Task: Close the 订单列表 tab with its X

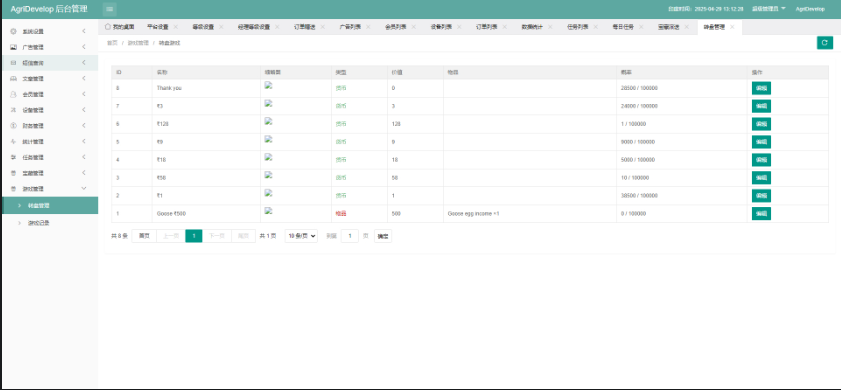Action: tap(505, 27)
